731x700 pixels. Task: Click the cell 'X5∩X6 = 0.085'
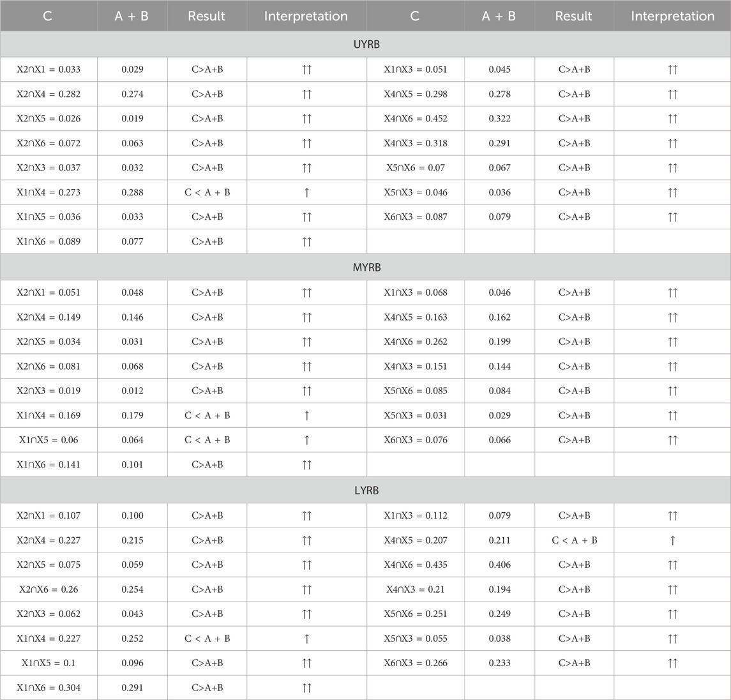(416, 391)
